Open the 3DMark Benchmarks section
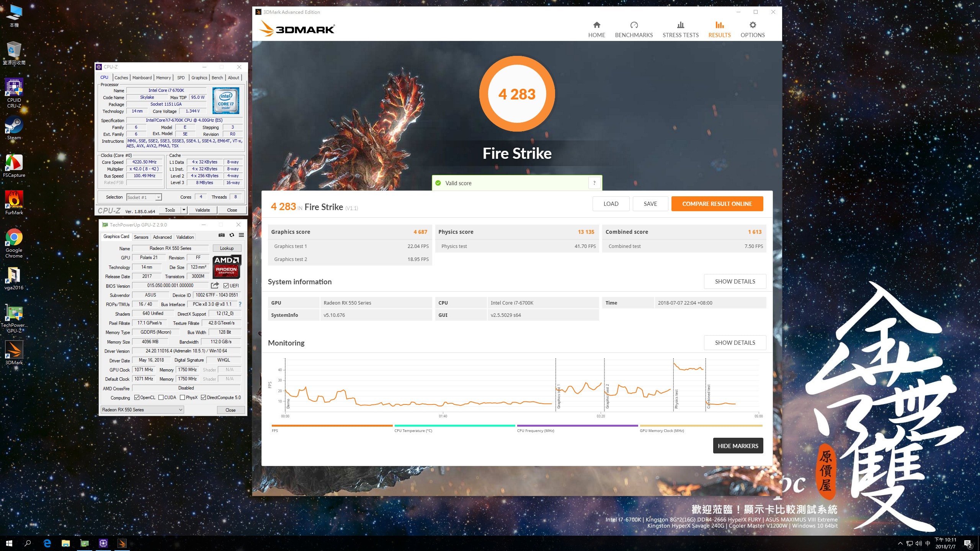 634,29
